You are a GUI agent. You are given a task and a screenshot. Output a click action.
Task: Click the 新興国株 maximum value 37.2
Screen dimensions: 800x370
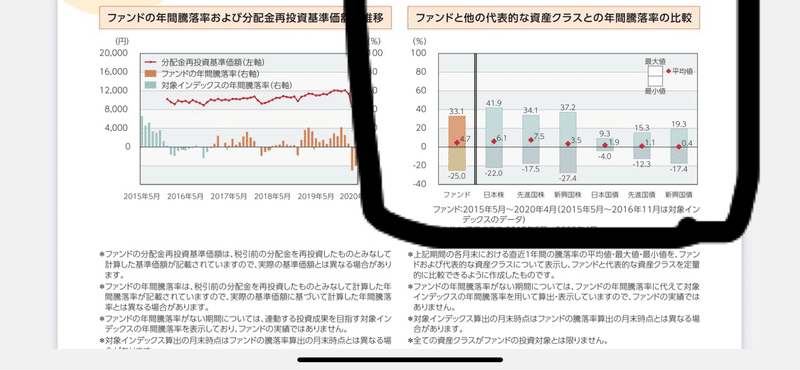pos(568,107)
